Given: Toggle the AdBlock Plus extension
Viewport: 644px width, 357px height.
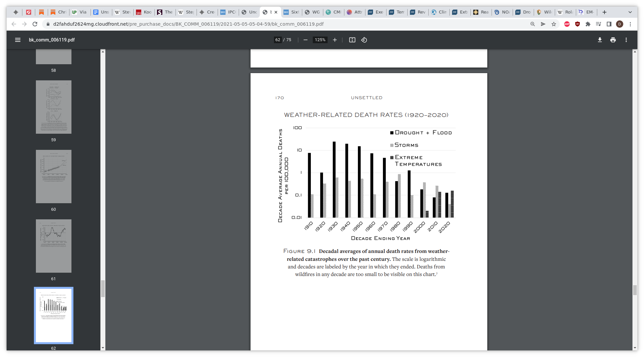Looking at the screenshot, I should point(567,24).
